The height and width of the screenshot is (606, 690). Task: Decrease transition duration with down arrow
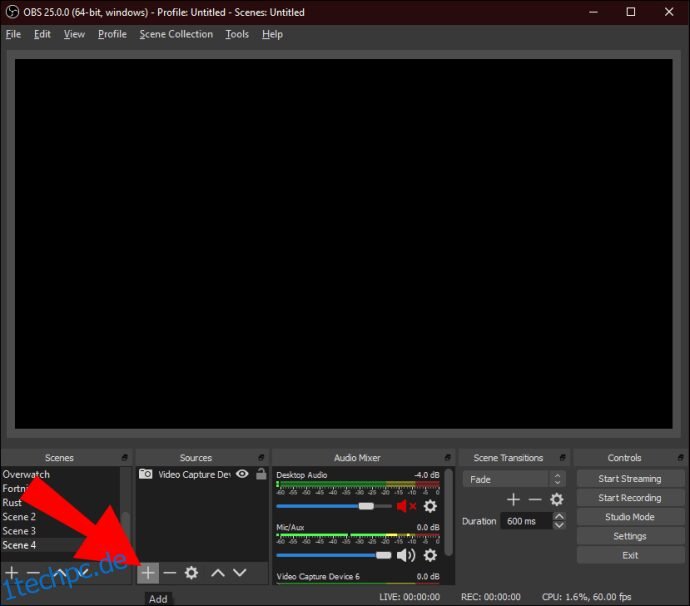point(559,525)
